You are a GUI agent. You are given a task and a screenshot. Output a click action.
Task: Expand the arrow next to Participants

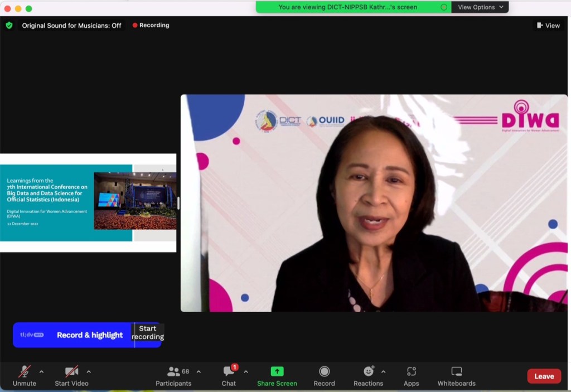click(199, 371)
